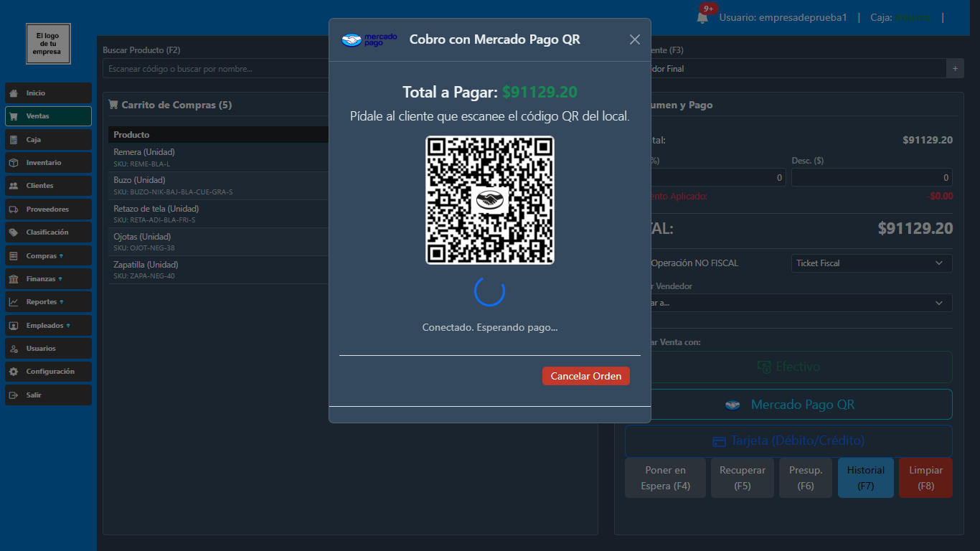The width and height of the screenshot is (980, 551).
Task: Open the Ticket Fiscal dropdown
Action: (x=871, y=263)
